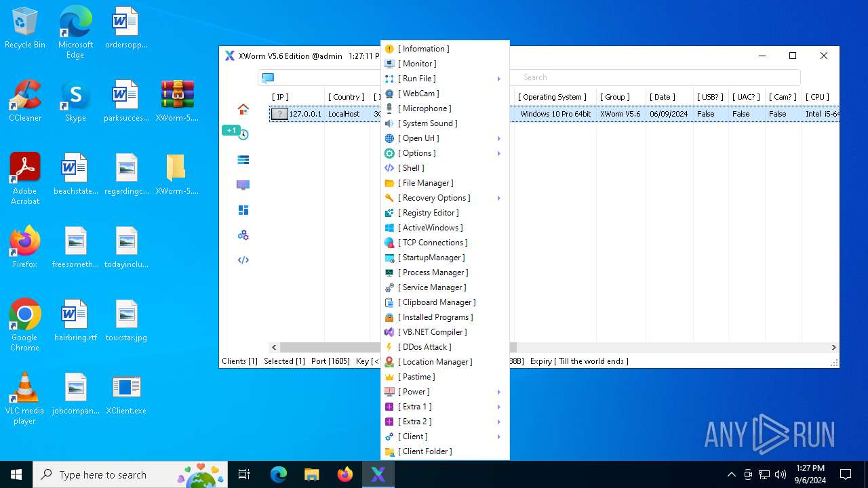Open the Task View taskbar button
Viewport: 868px width, 488px height.
tap(244, 474)
